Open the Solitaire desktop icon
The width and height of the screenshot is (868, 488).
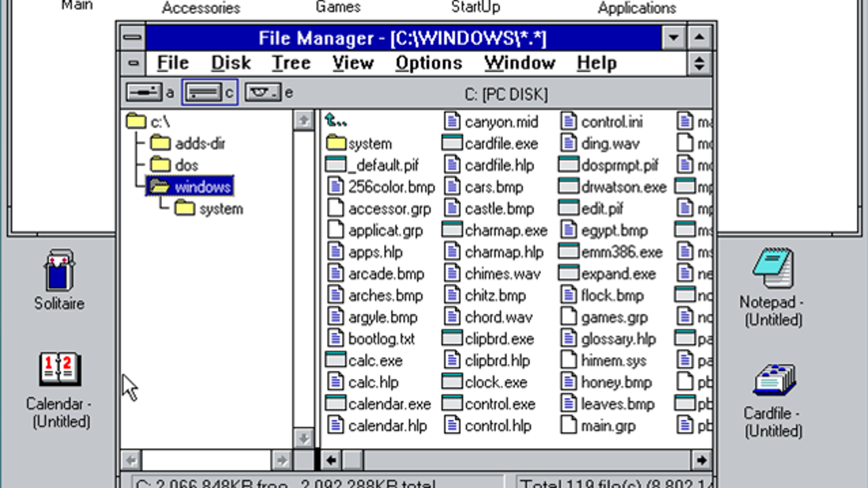click(x=59, y=271)
